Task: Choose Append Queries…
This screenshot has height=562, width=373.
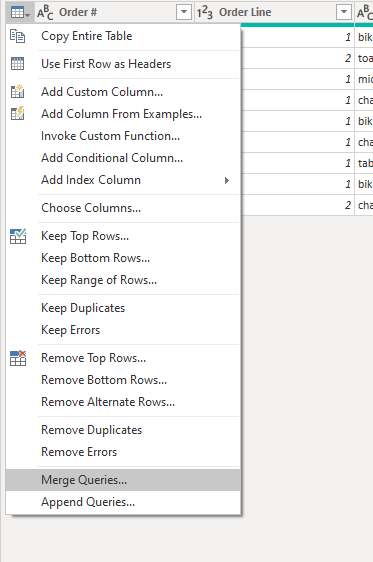Action: click(123, 502)
